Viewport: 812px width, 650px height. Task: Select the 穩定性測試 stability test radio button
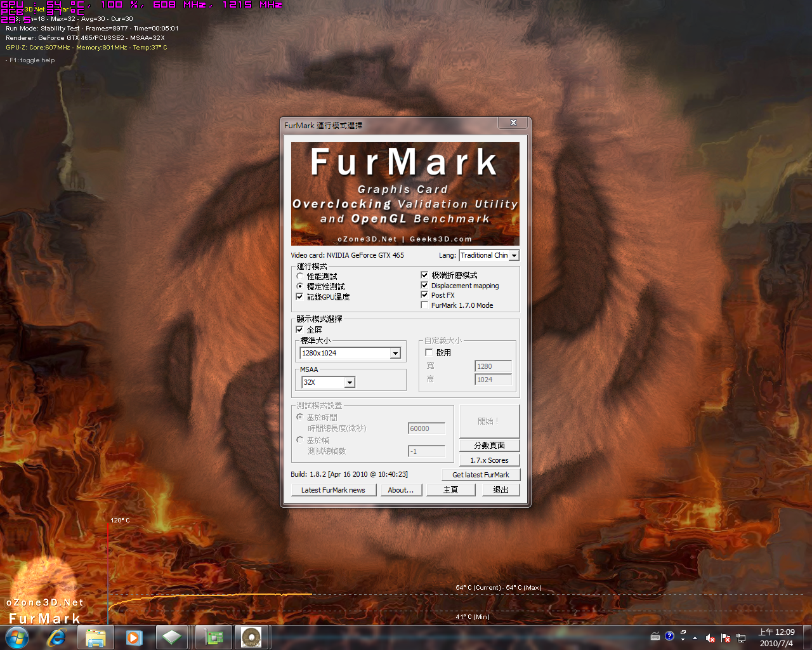[x=300, y=286]
